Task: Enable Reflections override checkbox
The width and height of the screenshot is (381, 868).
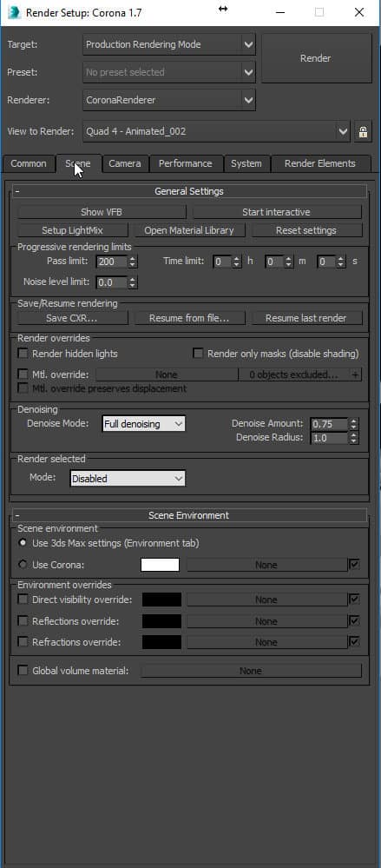Action: 23,621
